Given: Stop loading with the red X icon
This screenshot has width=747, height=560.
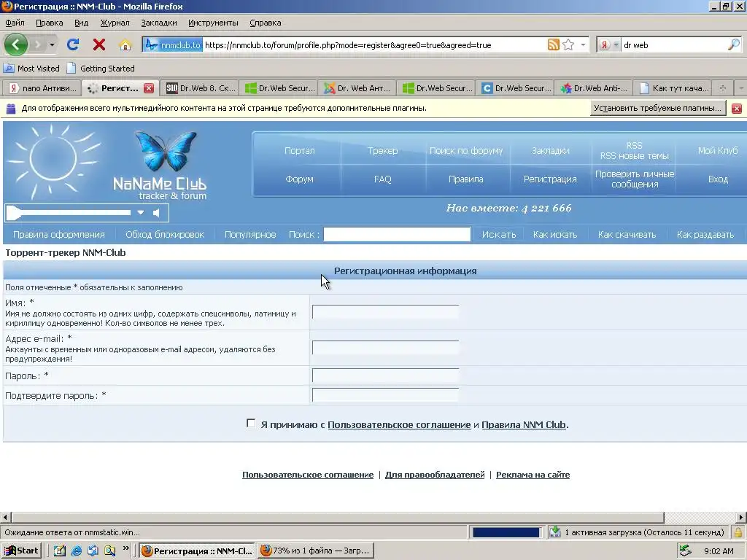Looking at the screenshot, I should click(98, 44).
